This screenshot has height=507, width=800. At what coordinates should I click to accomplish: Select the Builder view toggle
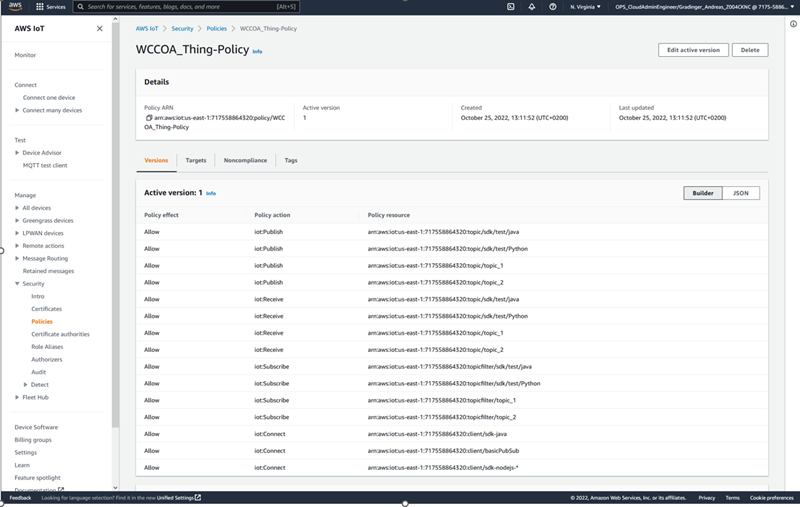[x=703, y=193]
